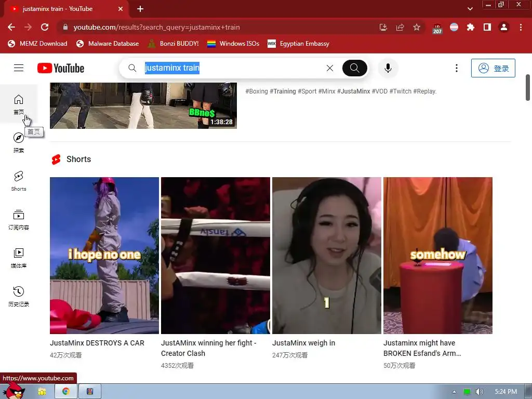This screenshot has height=399, width=532.
Task: Open Chrome three-dot menu
Action: tap(521, 27)
